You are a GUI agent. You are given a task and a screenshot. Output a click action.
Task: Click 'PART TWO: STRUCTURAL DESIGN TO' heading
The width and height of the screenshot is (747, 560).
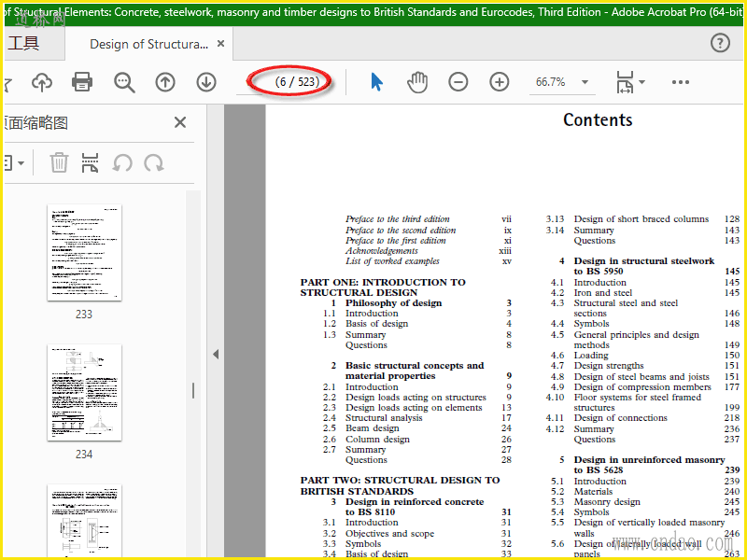click(400, 481)
